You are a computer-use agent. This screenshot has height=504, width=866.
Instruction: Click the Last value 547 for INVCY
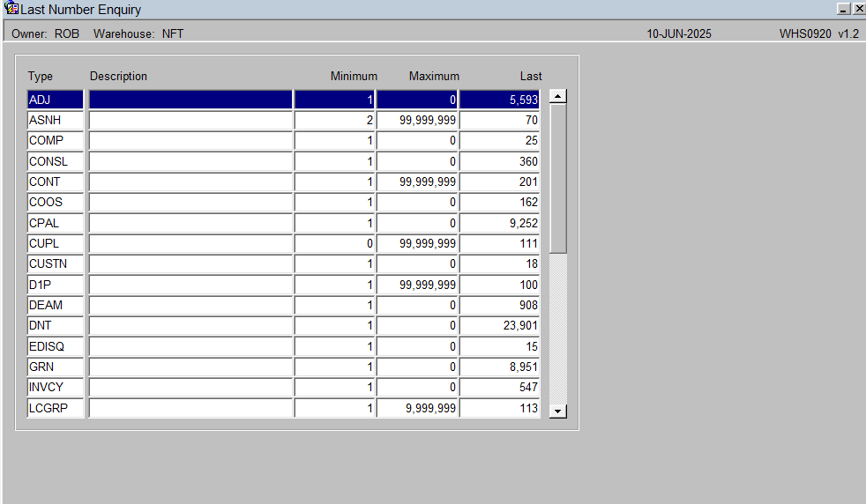click(500, 388)
